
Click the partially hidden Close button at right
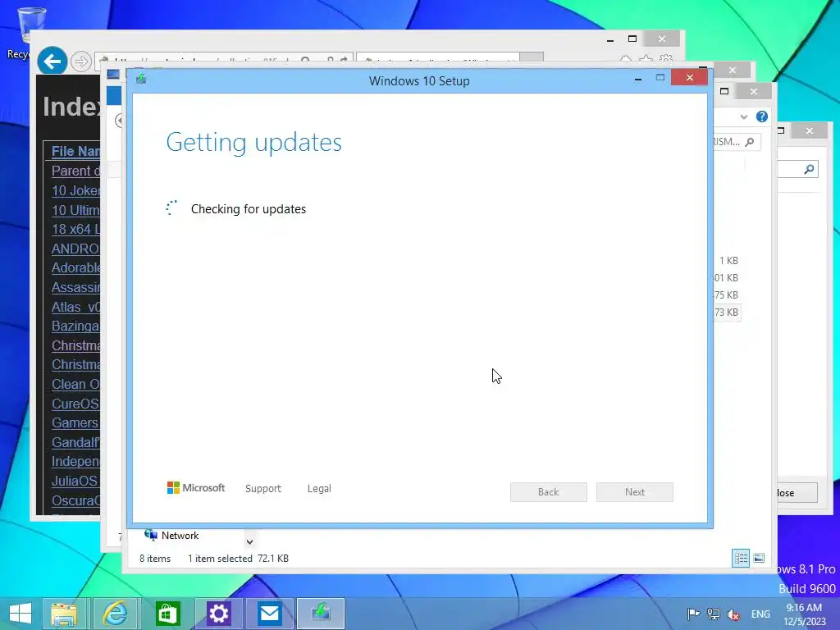click(x=797, y=493)
